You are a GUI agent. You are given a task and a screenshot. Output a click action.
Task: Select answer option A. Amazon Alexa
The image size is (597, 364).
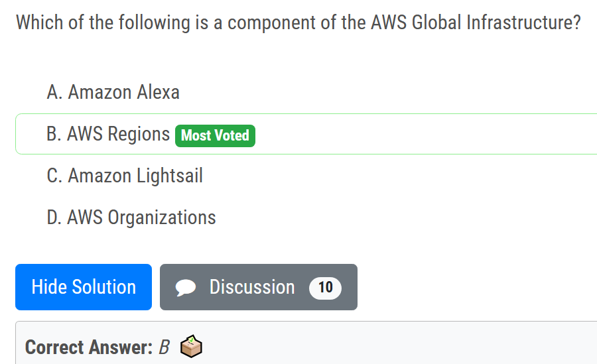tap(113, 92)
